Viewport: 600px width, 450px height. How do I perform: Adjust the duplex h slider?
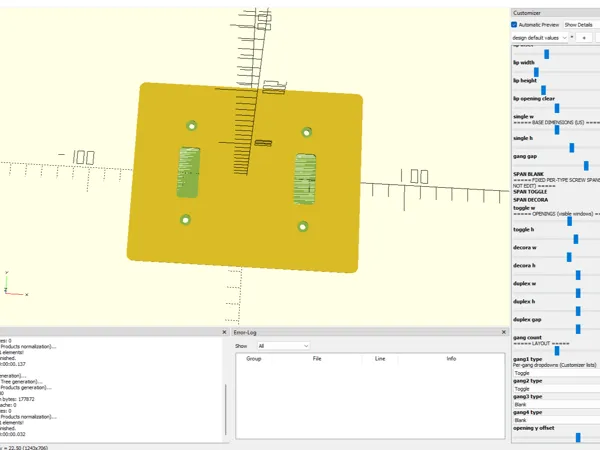click(578, 311)
